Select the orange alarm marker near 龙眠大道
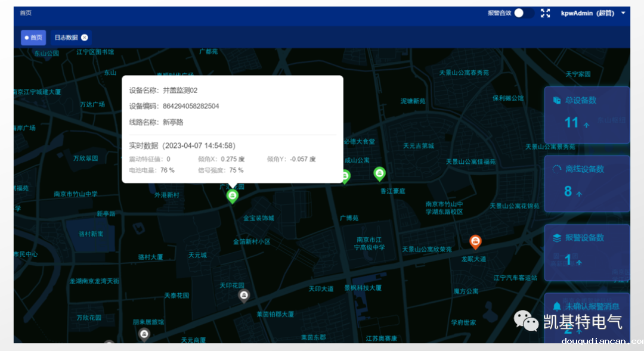Image resolution: width=644 pixels, height=351 pixels. tap(475, 241)
